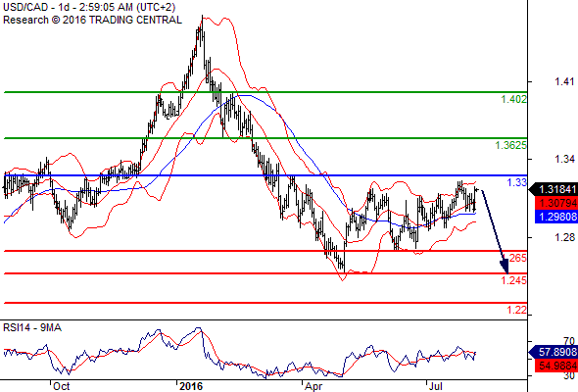
Task: Click the 1.3625 green resistance level label
Action: [x=511, y=145]
